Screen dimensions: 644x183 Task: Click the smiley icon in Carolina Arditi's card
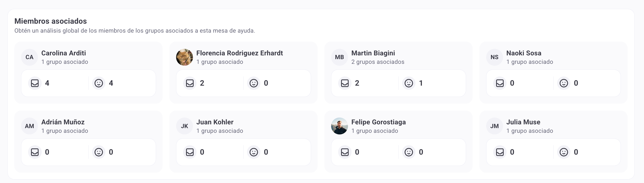point(99,83)
